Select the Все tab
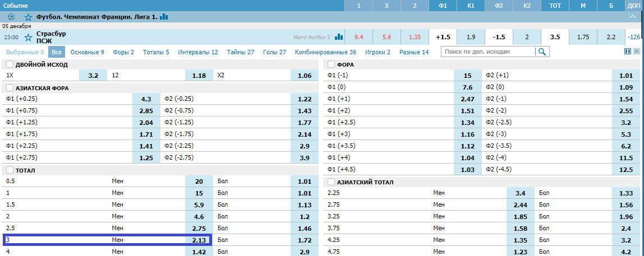 coord(57,52)
